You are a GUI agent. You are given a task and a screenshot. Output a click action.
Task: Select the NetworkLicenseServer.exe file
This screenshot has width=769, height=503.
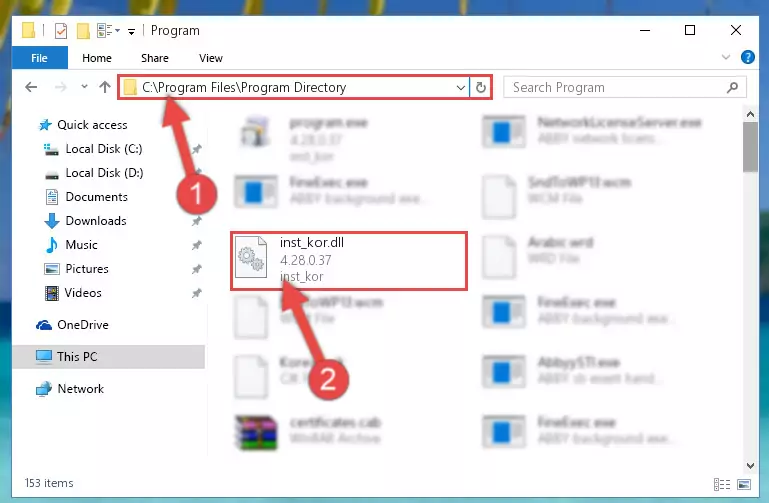591,130
